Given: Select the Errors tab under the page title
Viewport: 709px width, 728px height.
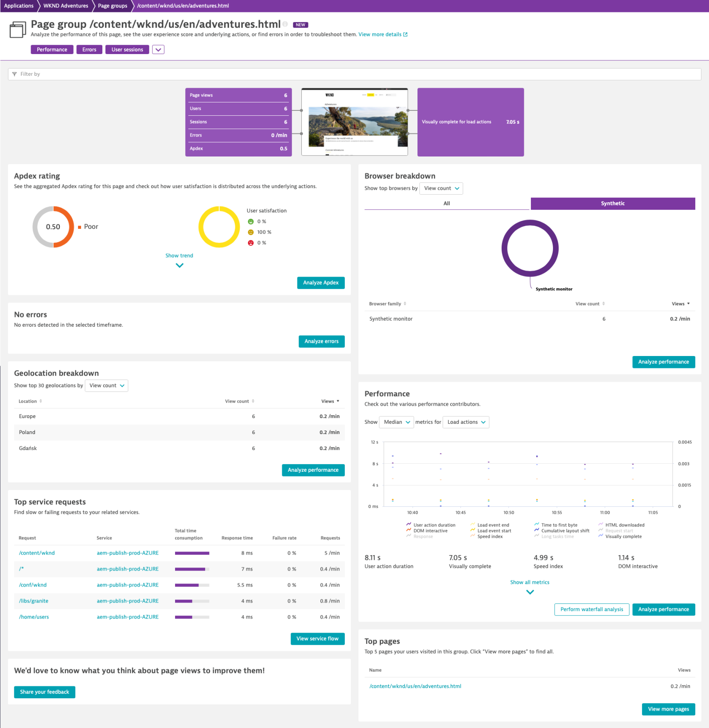Looking at the screenshot, I should pos(89,49).
